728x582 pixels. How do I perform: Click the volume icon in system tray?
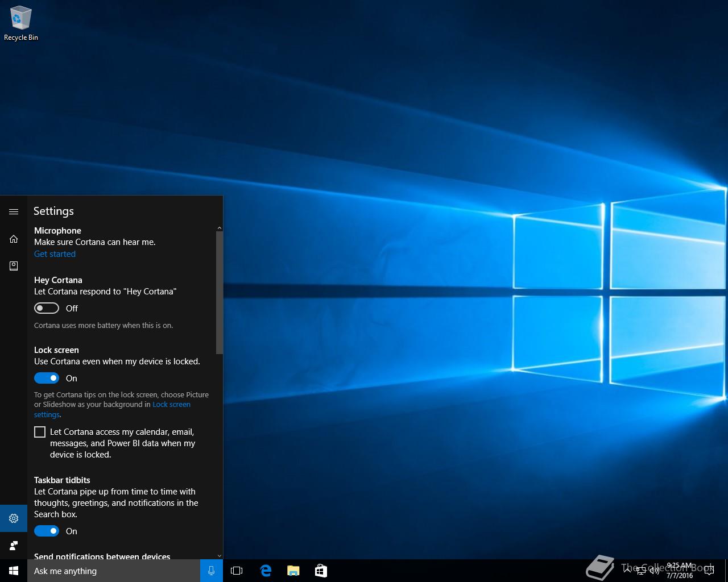point(655,571)
